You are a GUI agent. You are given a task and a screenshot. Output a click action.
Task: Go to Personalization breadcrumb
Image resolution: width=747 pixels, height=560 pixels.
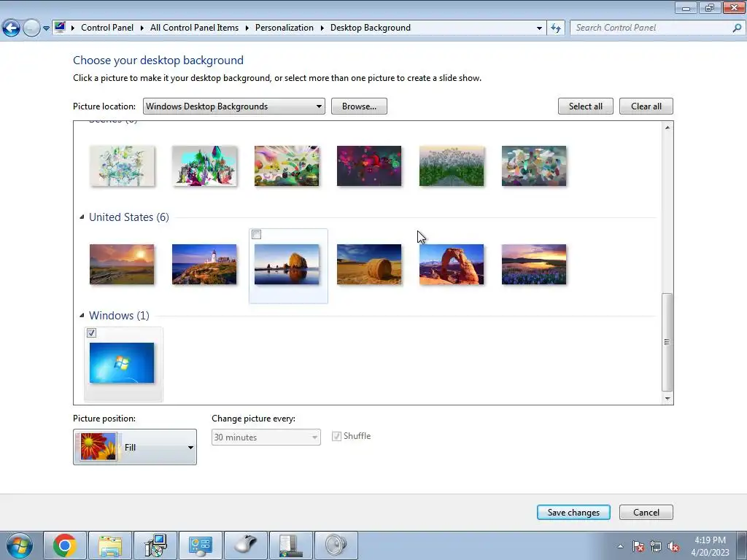pyautogui.click(x=285, y=28)
